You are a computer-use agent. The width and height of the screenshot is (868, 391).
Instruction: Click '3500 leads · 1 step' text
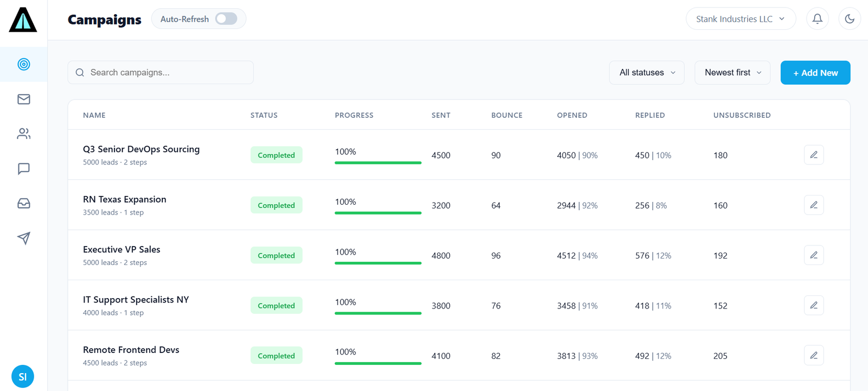tap(113, 212)
